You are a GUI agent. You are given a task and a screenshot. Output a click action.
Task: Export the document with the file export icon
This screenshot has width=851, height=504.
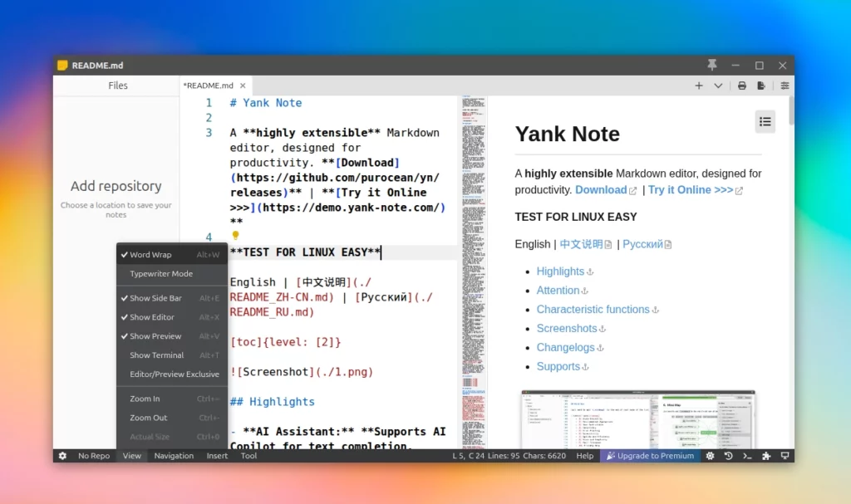pyautogui.click(x=761, y=86)
